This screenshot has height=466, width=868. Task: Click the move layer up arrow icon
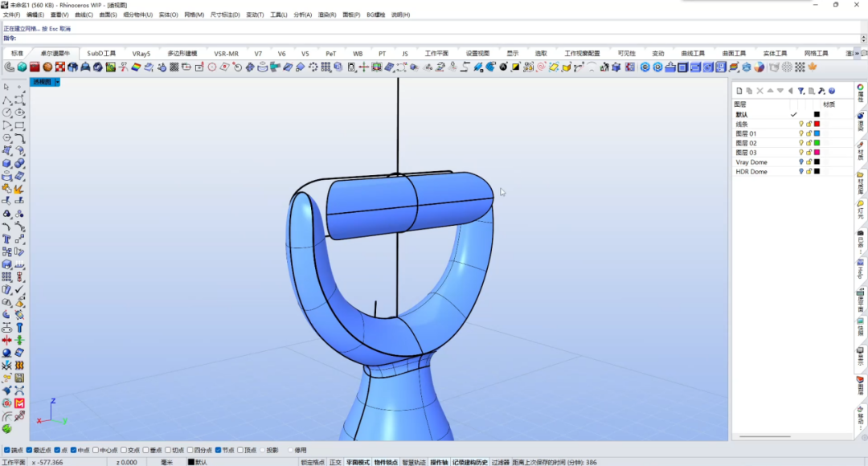point(770,91)
